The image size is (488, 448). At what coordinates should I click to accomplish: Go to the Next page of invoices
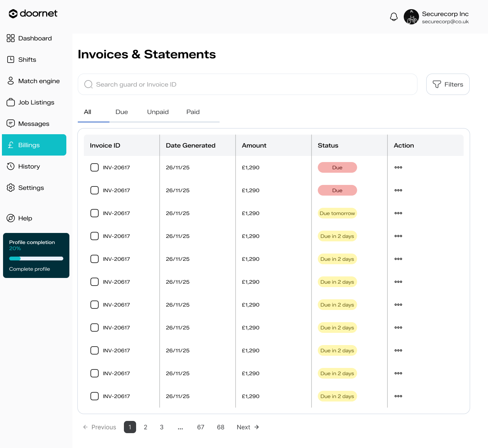pyautogui.click(x=248, y=427)
